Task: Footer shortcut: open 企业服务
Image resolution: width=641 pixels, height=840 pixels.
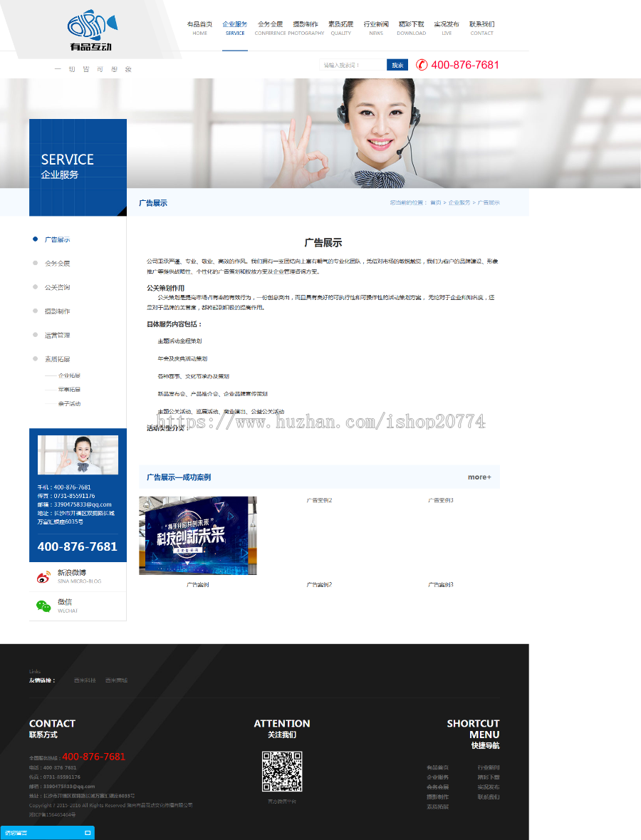Action: coord(437,777)
